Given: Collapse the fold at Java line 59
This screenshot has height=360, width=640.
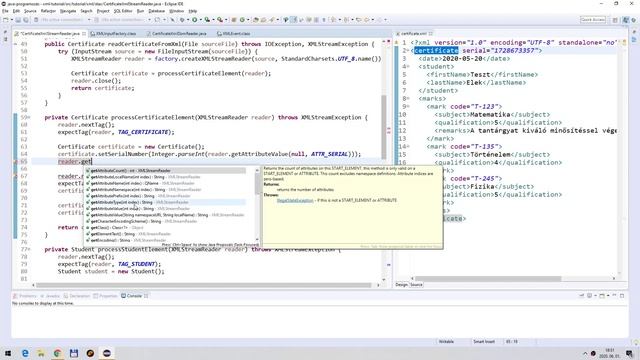Looking at the screenshot, I should tap(29, 118).
